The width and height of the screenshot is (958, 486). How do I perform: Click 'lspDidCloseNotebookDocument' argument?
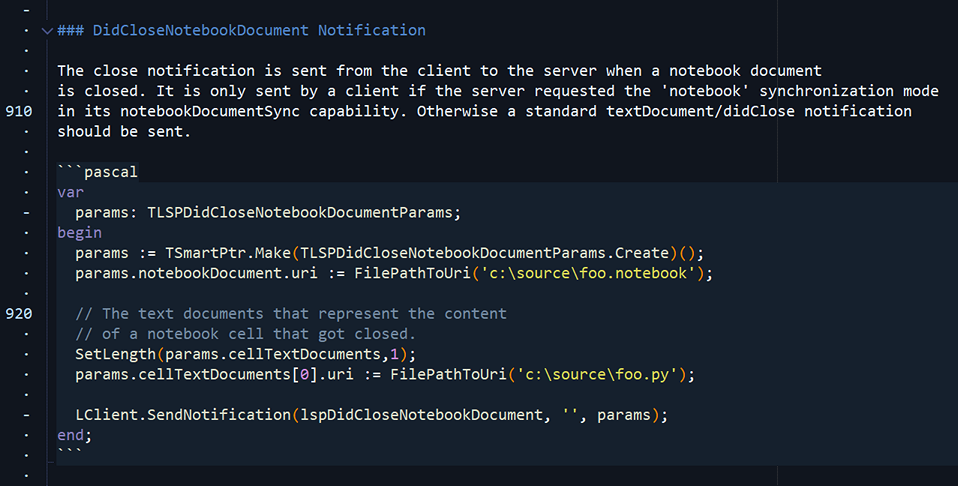[x=422, y=414]
